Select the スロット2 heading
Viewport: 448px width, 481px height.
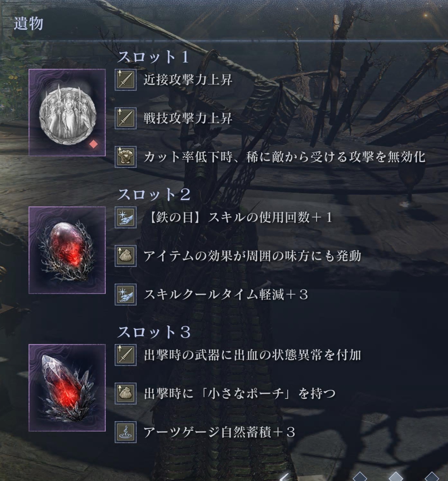click(154, 195)
